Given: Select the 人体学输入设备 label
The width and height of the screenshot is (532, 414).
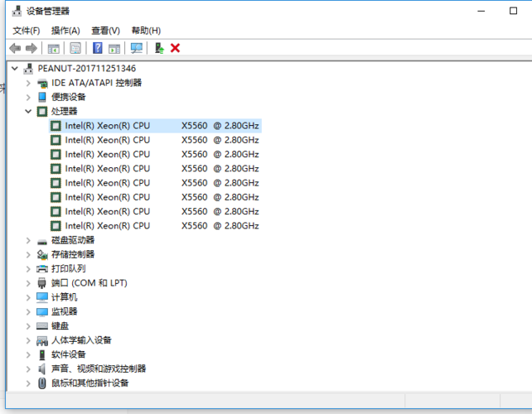Looking at the screenshot, I should pyautogui.click(x=81, y=340).
